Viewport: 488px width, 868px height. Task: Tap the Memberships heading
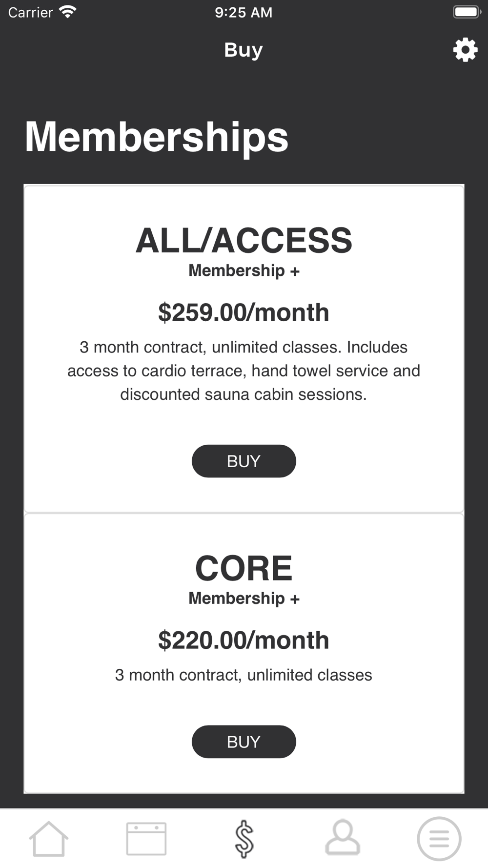157,137
